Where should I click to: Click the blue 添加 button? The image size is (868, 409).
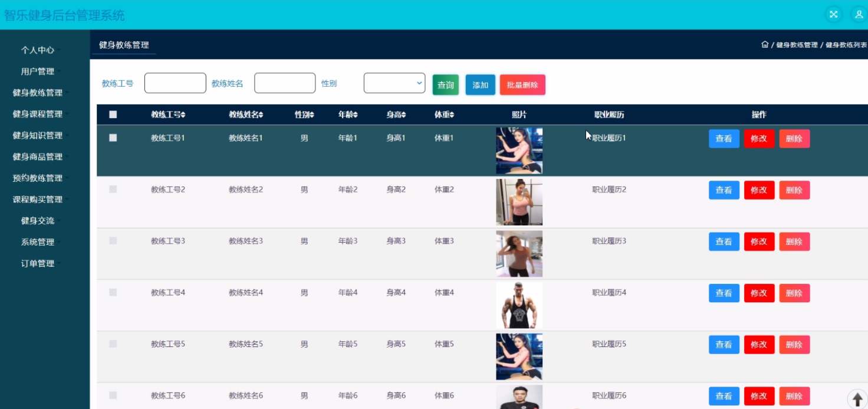pos(481,85)
